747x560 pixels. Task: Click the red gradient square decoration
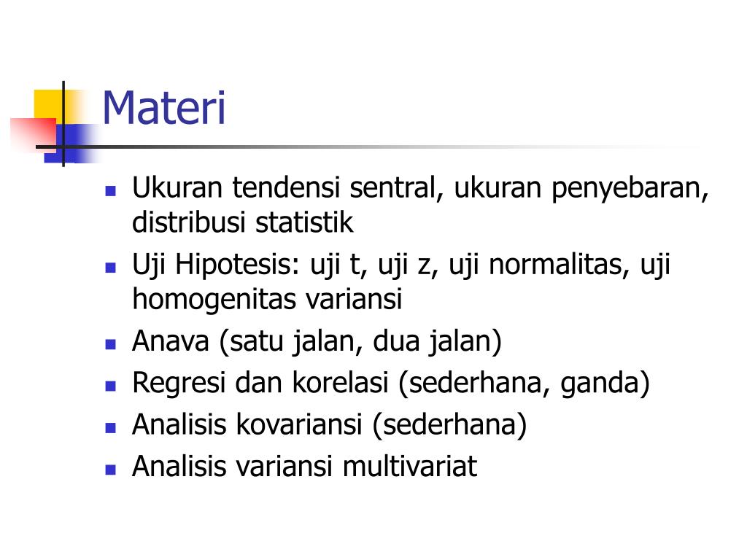click(x=33, y=136)
